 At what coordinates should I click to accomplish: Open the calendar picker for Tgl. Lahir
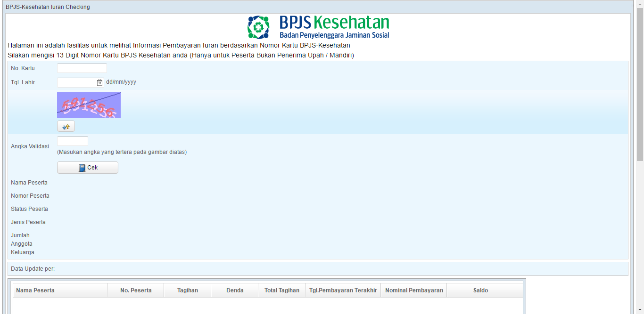99,82
